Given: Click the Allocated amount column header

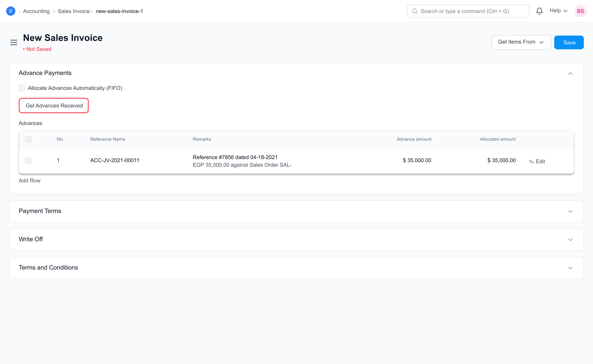Looking at the screenshot, I should [498, 139].
